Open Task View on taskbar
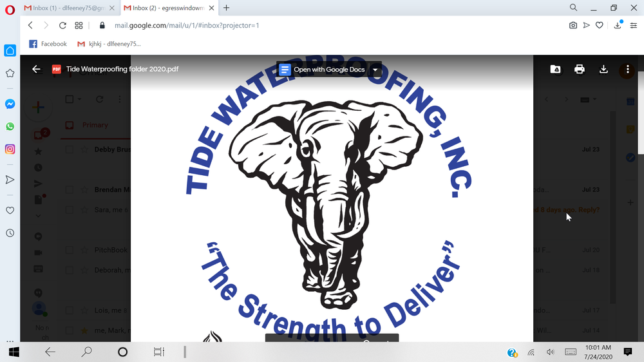 coord(159,352)
